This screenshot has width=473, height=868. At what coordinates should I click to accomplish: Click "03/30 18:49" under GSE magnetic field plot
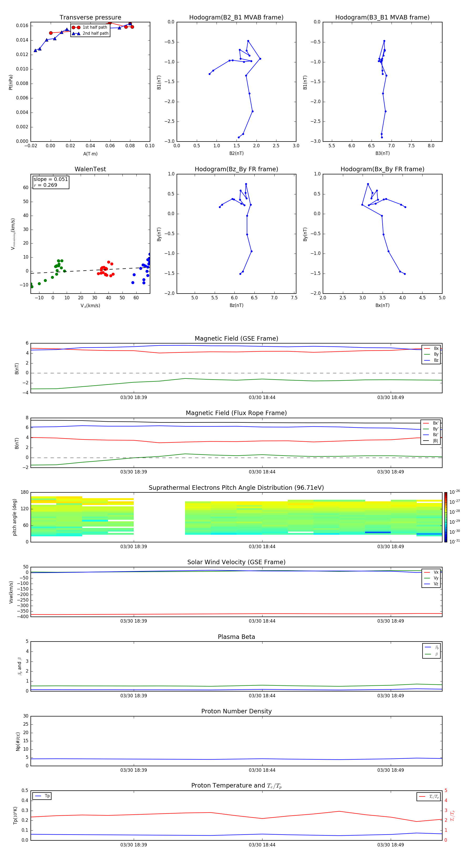(390, 398)
